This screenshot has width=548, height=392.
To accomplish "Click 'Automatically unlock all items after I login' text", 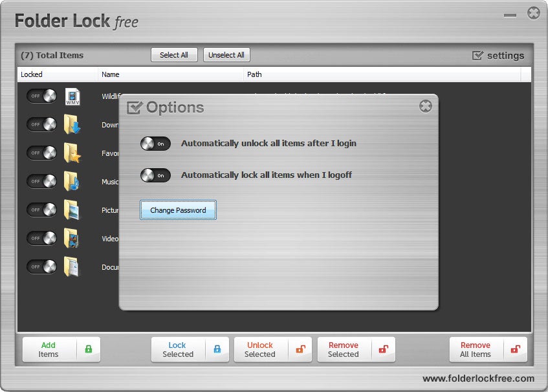I will point(269,144).
